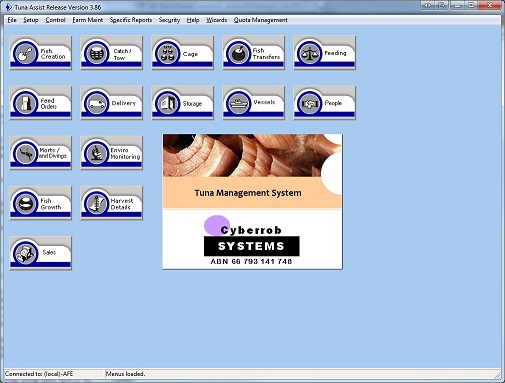Maximize the Tuna Assist window
Viewport: 505px width, 383px height.
tap(471, 5)
